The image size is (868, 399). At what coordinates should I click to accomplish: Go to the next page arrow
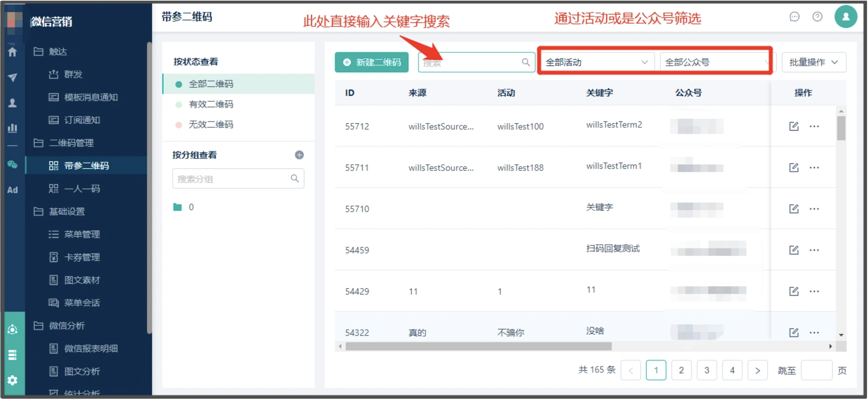pyautogui.click(x=757, y=370)
